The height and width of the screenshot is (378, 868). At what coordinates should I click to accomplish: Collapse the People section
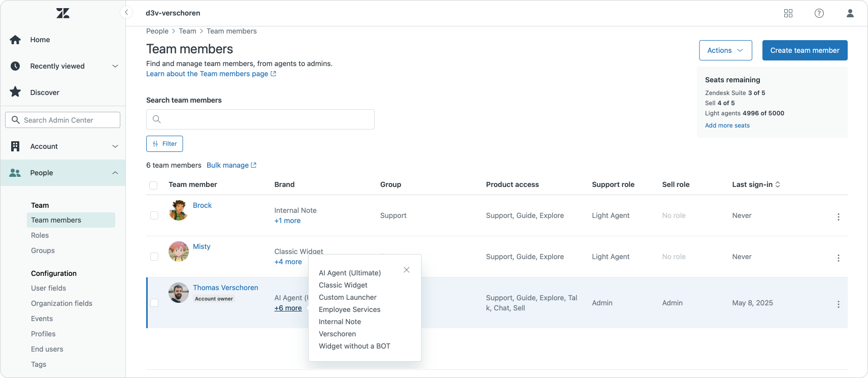click(x=63, y=173)
